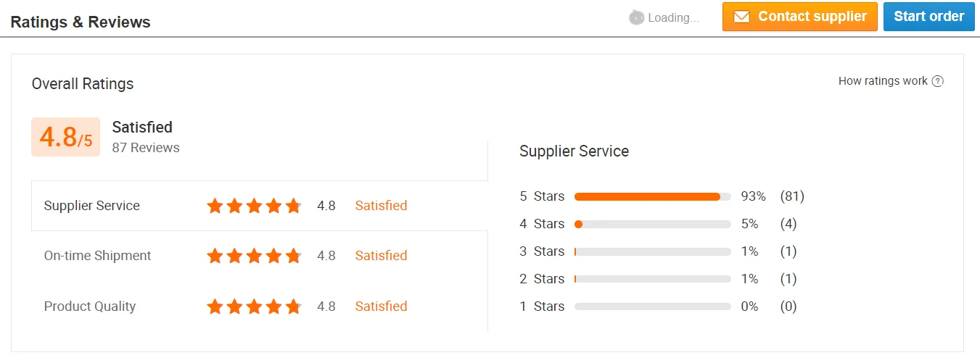Click the On-time Shipment star rating icons
980x363 pixels.
(254, 256)
